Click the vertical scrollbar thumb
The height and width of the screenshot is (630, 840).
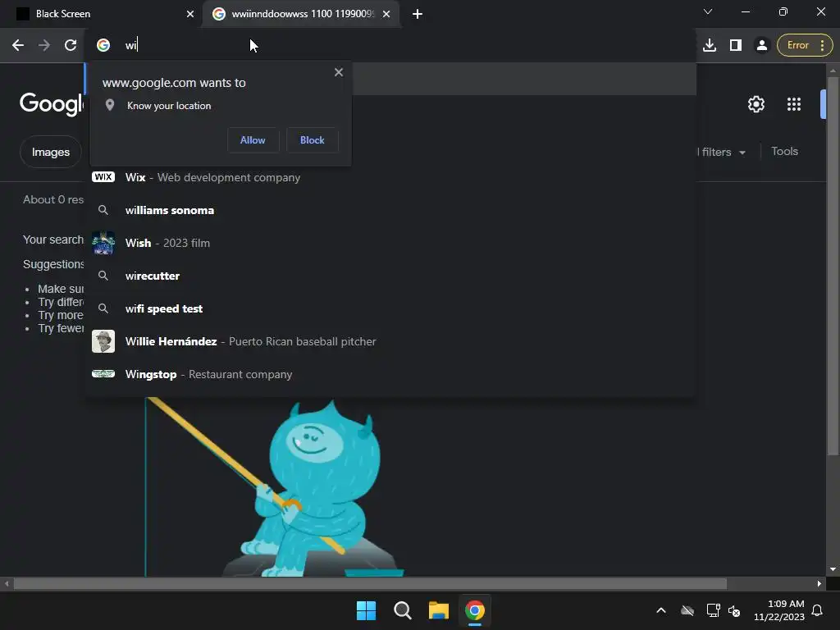click(833, 265)
